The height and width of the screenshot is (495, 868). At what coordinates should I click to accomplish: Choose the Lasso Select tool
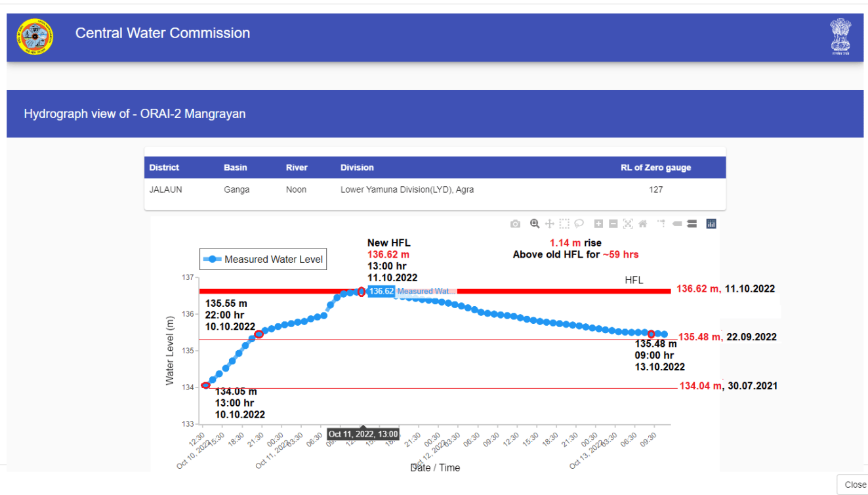[579, 224]
